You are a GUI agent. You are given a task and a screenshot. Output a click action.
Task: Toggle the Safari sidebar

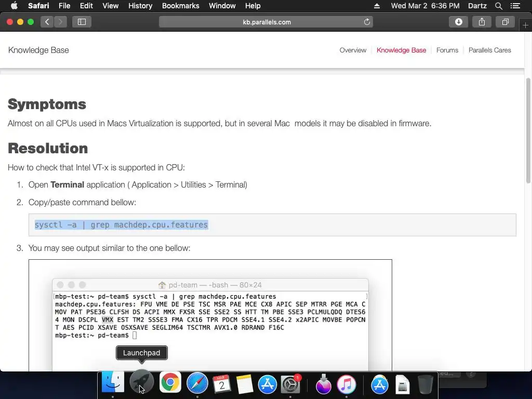[82, 22]
